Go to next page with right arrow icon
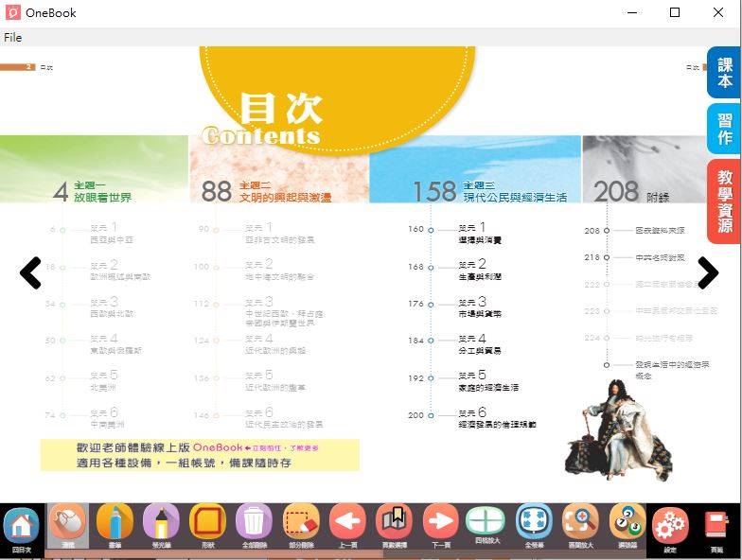Screen dimensions: 742x560 coord(441,526)
